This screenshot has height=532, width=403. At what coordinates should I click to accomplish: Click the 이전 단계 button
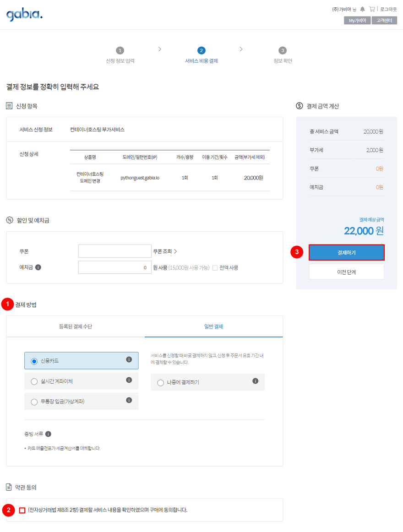(346, 272)
